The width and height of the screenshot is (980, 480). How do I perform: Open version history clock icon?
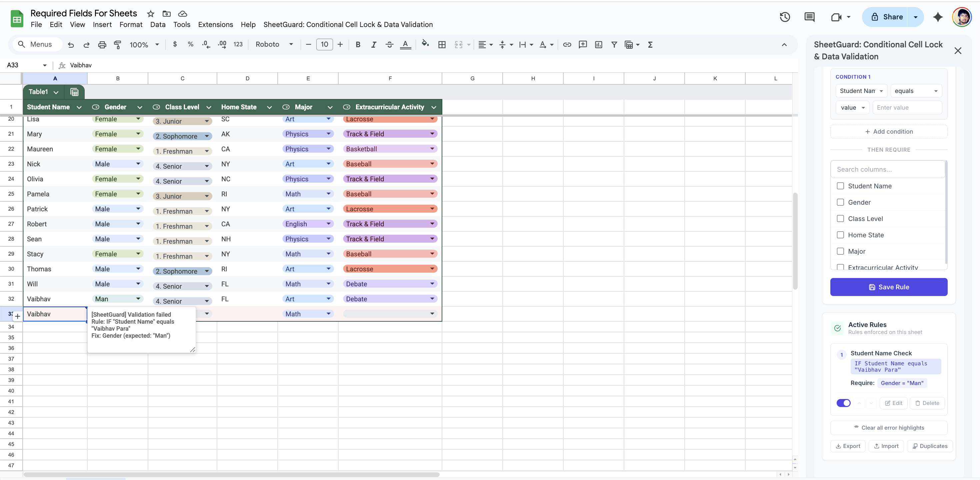[784, 17]
